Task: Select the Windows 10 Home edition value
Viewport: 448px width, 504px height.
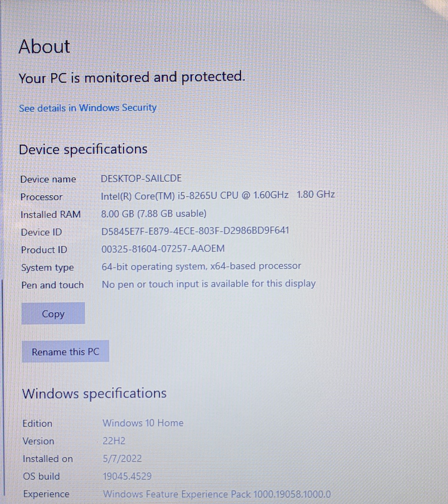Action: coord(143,423)
